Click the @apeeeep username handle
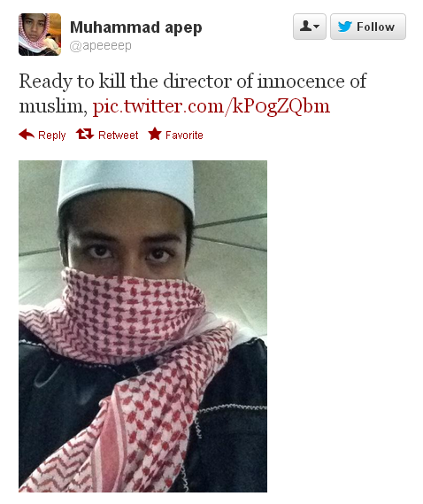Screen dimensions: 423x504 [101, 46]
